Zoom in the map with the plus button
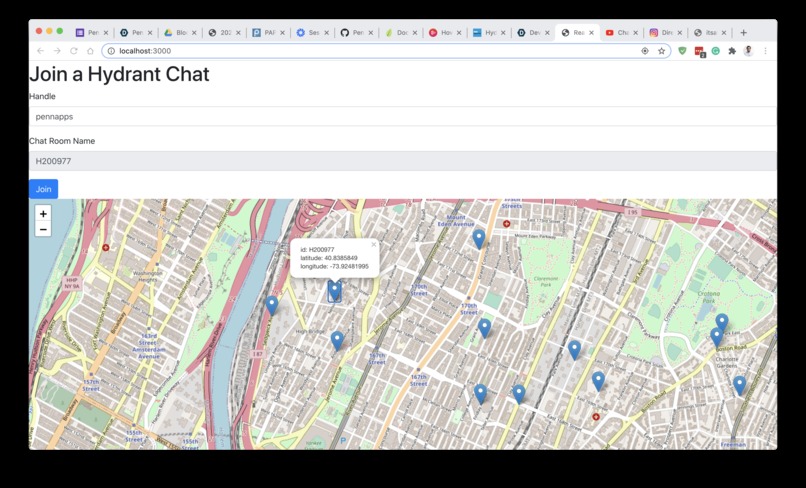The height and width of the screenshot is (488, 806). click(x=43, y=213)
